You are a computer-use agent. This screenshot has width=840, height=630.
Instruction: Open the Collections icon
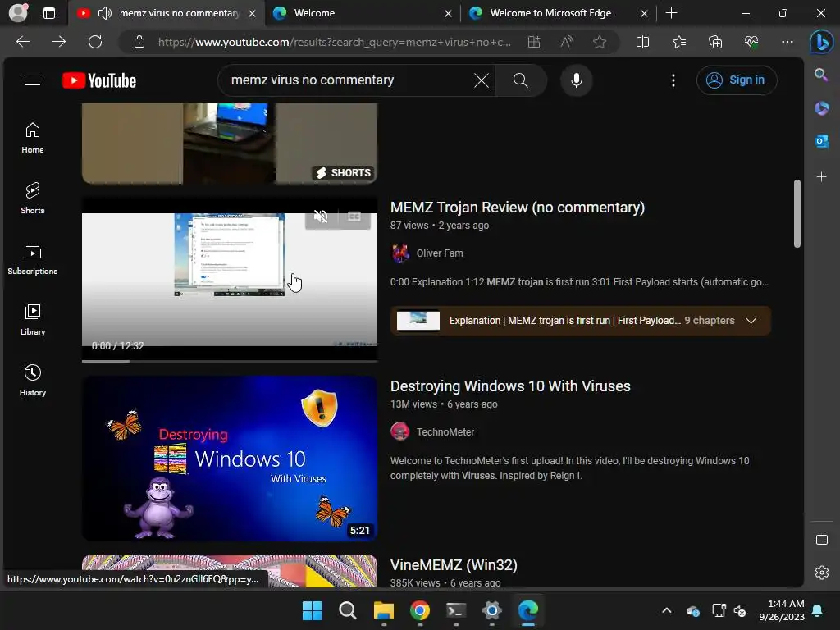715,42
